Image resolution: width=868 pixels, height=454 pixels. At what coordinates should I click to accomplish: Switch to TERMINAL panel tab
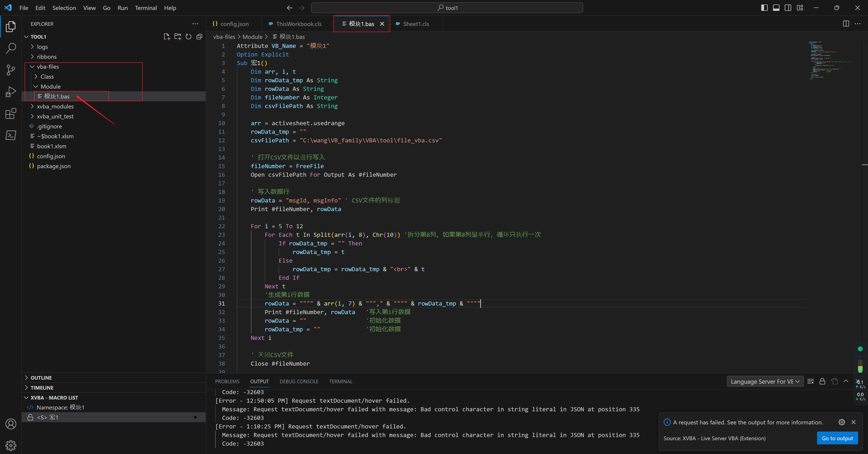point(341,381)
